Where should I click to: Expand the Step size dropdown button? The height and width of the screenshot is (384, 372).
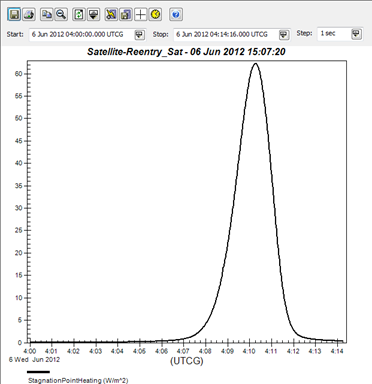(x=356, y=34)
